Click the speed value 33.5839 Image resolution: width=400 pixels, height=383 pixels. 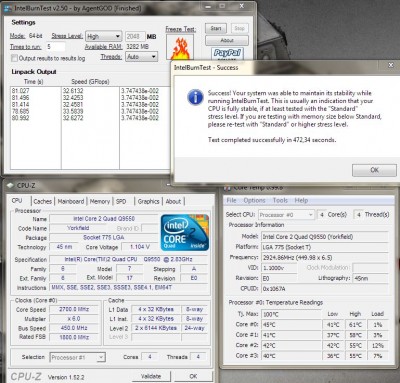[x=73, y=111]
